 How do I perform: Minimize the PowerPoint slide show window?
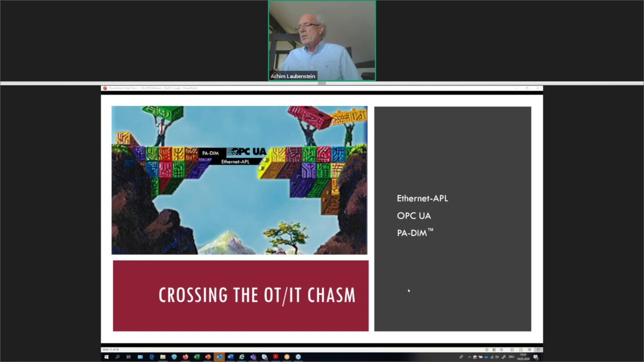[x=516, y=88]
